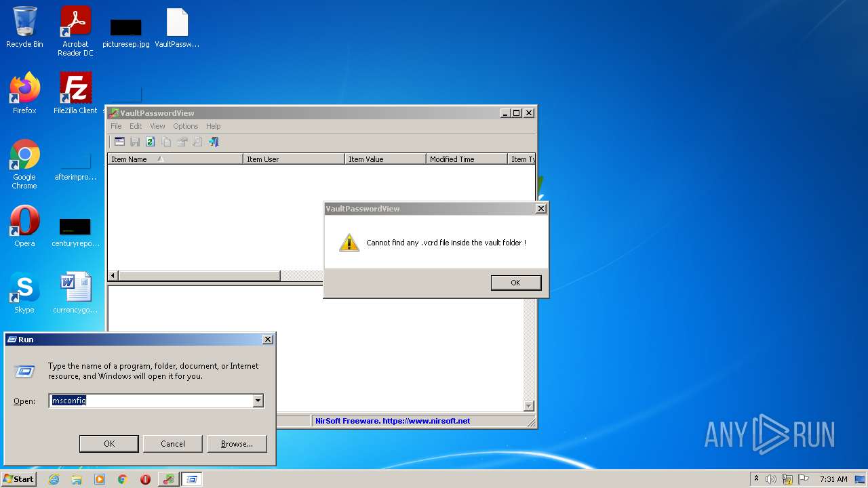Viewport: 868px width, 488px height.
Task: Click the Open text field containing msconfig
Action: [x=151, y=401]
